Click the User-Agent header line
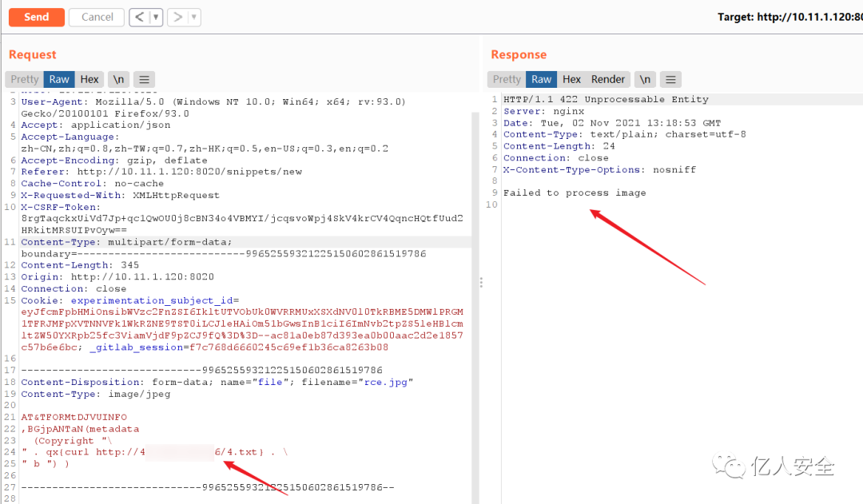The width and height of the screenshot is (863, 504). [x=213, y=107]
